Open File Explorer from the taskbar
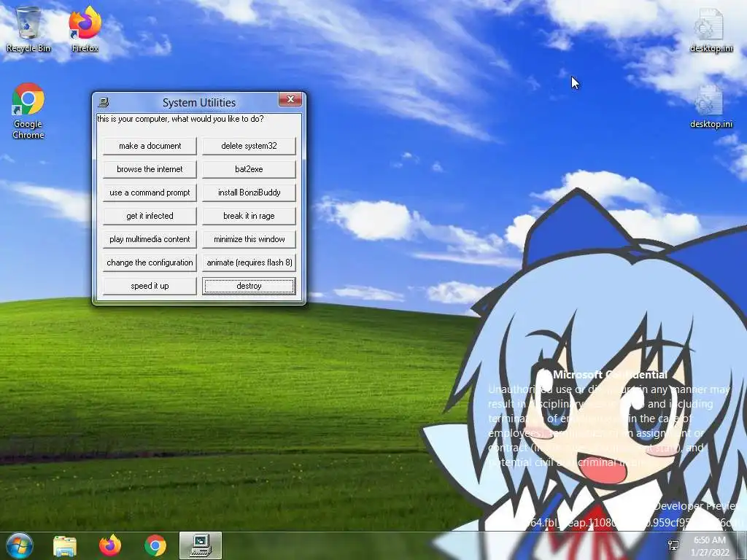The image size is (747, 560). click(65, 545)
